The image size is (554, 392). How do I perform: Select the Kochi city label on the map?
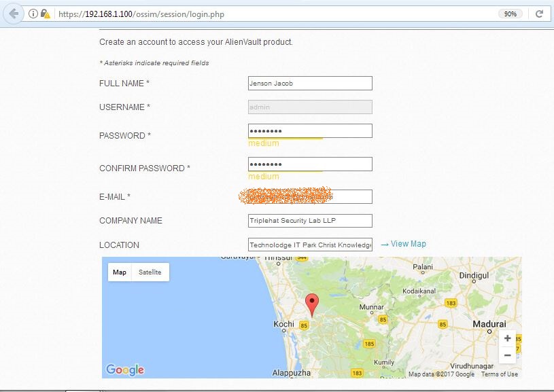(x=283, y=324)
